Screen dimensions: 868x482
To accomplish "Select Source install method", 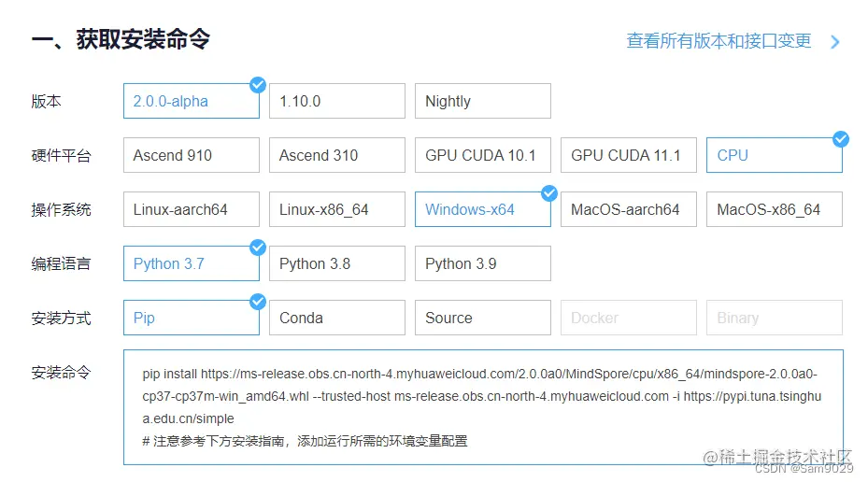I will (x=482, y=318).
